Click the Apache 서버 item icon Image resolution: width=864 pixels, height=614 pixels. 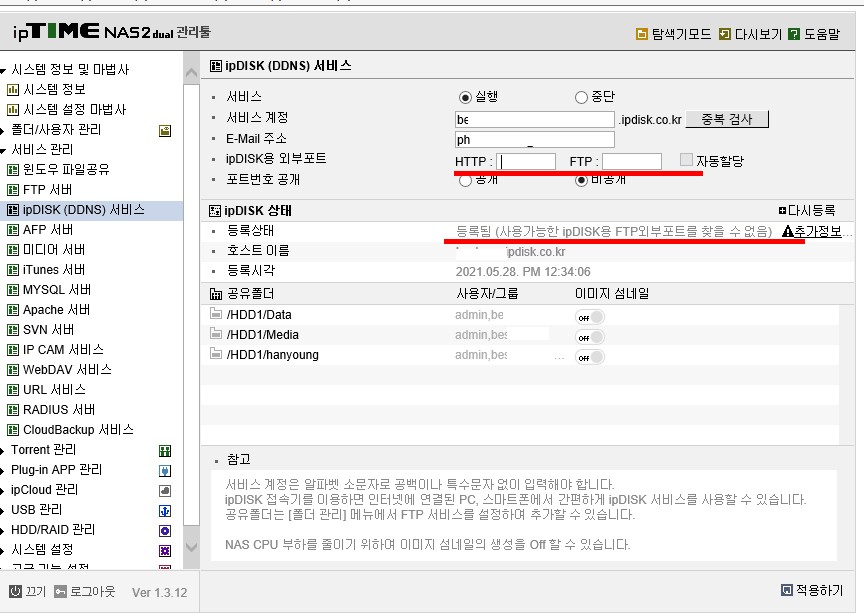coord(13,310)
